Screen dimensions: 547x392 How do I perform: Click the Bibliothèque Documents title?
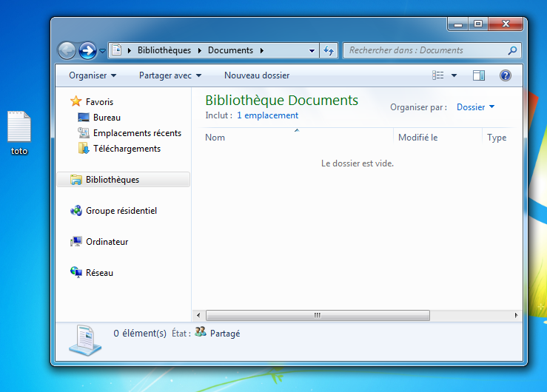pos(281,101)
